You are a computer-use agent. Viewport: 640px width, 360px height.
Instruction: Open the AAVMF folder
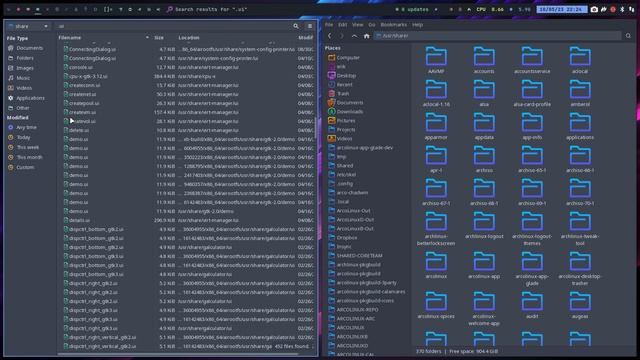436,60
